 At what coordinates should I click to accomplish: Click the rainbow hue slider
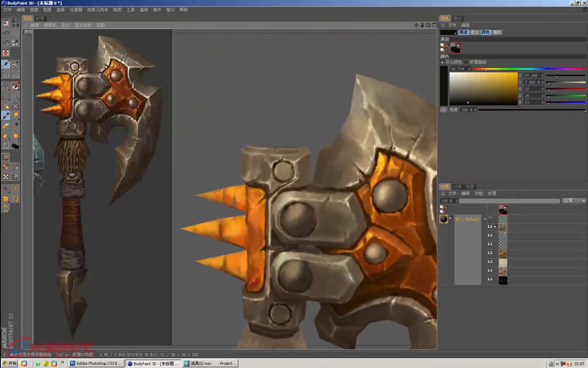pyautogui.click(x=529, y=69)
